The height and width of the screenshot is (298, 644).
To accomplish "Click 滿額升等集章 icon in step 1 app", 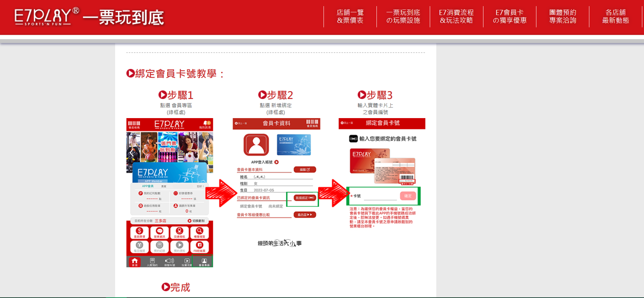I will pos(176,206).
